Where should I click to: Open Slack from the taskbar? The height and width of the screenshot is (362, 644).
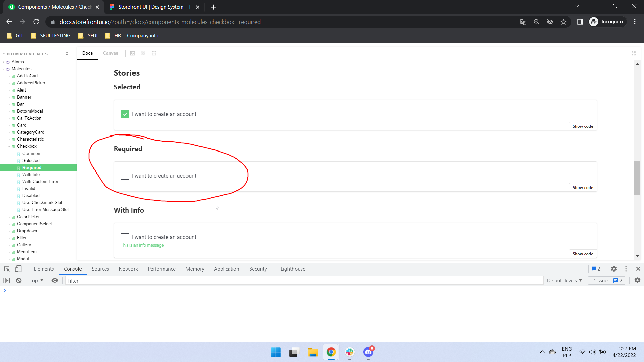[350, 352]
